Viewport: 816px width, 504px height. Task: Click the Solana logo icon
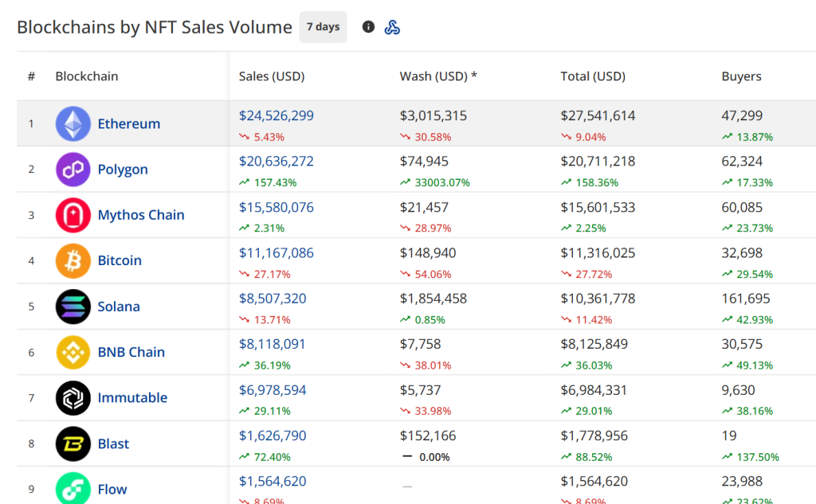click(x=73, y=307)
